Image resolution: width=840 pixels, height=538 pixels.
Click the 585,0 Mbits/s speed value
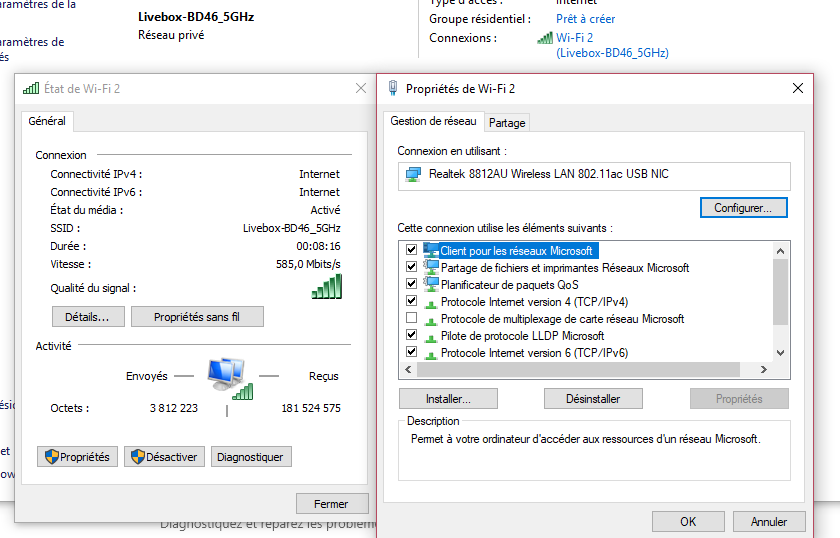coord(308,264)
